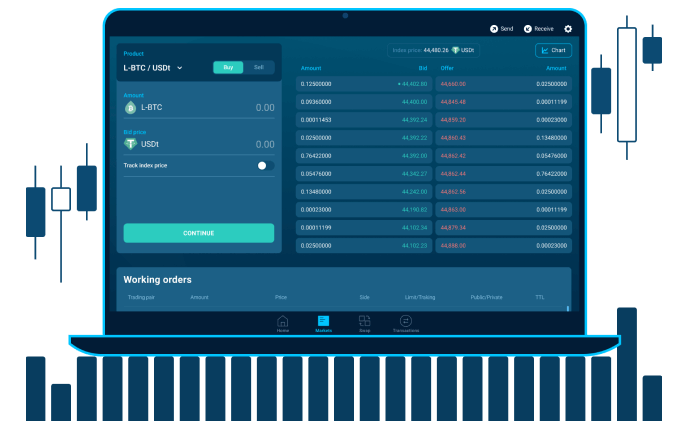
Task: Click offer amount 0.05476000
Action: (x=552, y=156)
